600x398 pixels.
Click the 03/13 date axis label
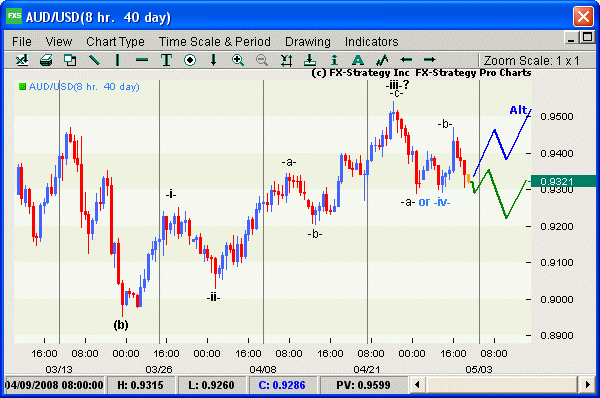[x=59, y=369]
